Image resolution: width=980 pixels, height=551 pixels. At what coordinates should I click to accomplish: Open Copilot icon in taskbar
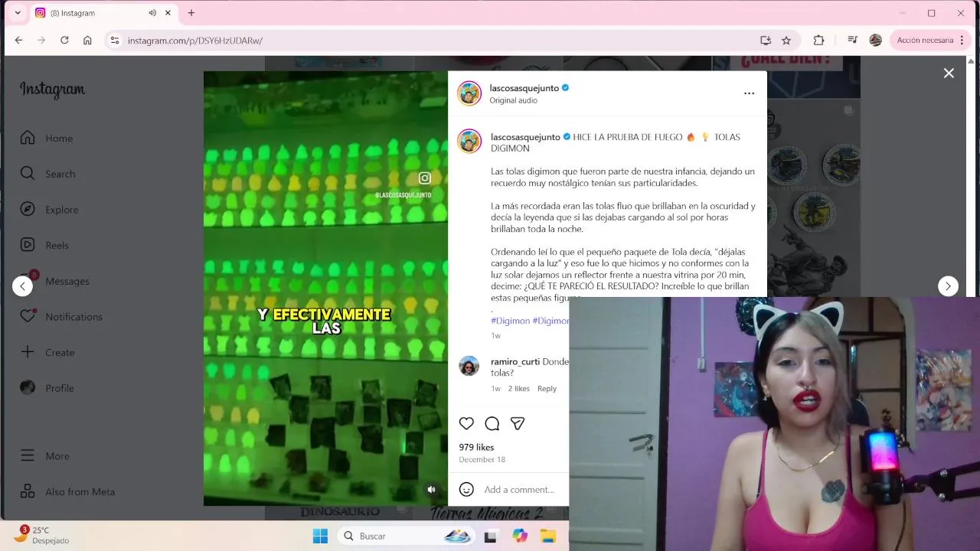tap(520, 536)
